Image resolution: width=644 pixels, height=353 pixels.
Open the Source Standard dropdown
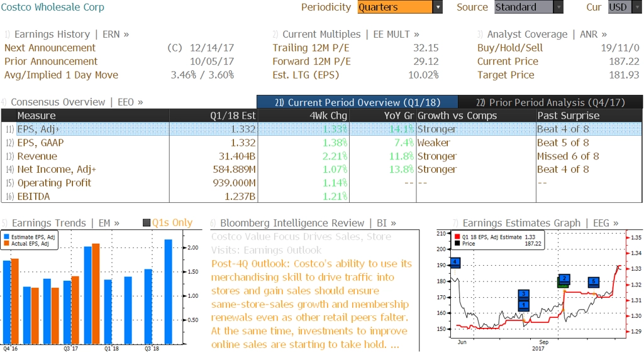(528, 7)
